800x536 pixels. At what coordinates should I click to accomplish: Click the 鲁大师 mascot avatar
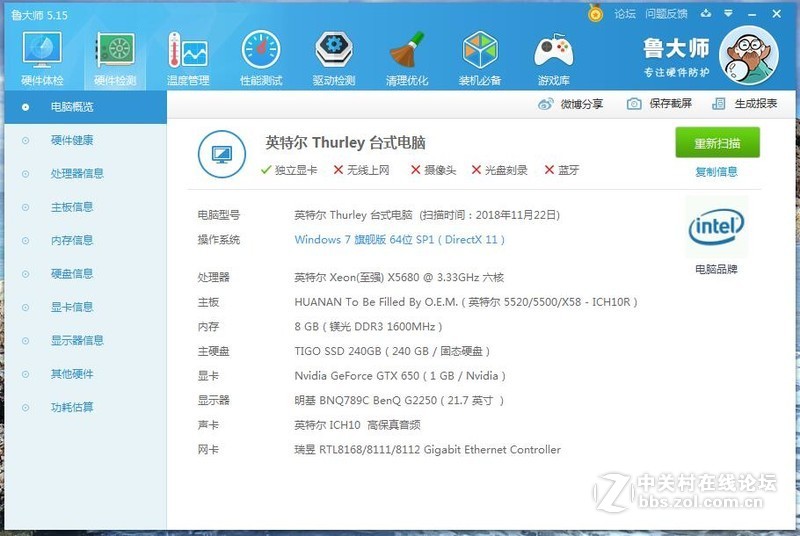pyautogui.click(x=749, y=56)
